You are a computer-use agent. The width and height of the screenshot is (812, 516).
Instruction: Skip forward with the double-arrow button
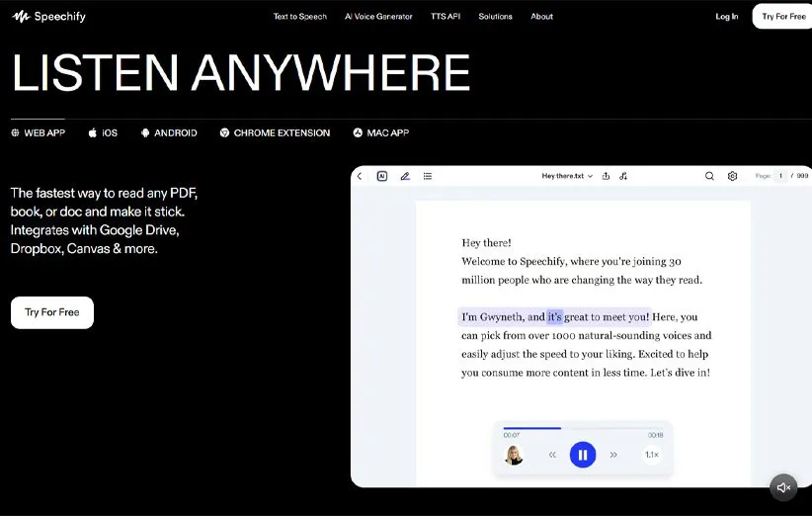click(x=613, y=455)
